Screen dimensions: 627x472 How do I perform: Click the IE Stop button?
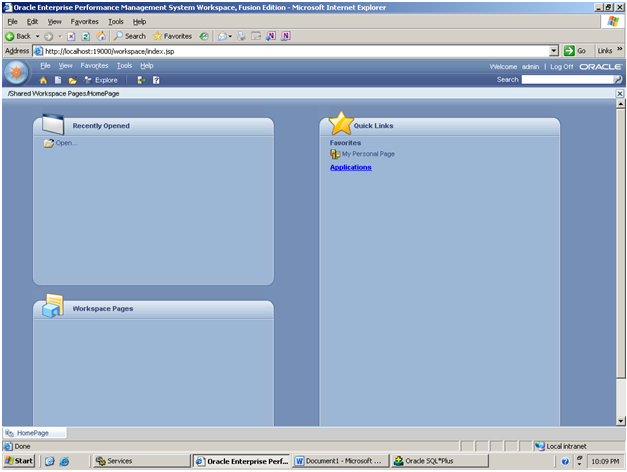coord(71,36)
